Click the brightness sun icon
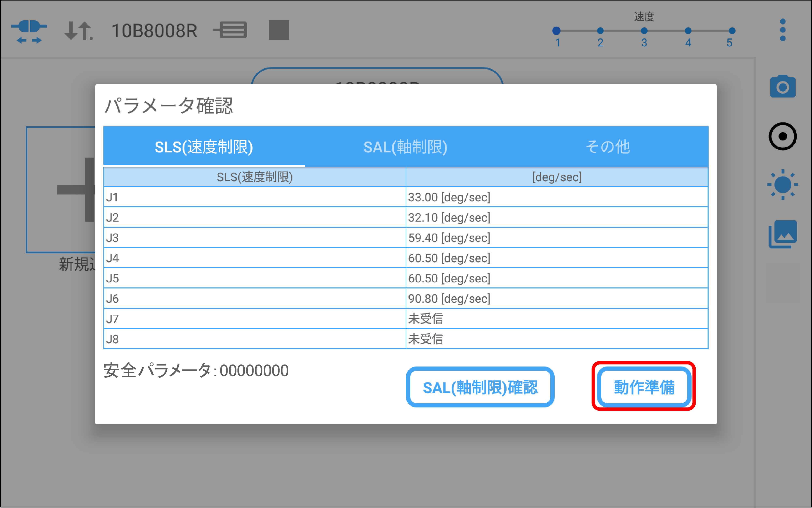Image resolution: width=812 pixels, height=508 pixels. (783, 184)
